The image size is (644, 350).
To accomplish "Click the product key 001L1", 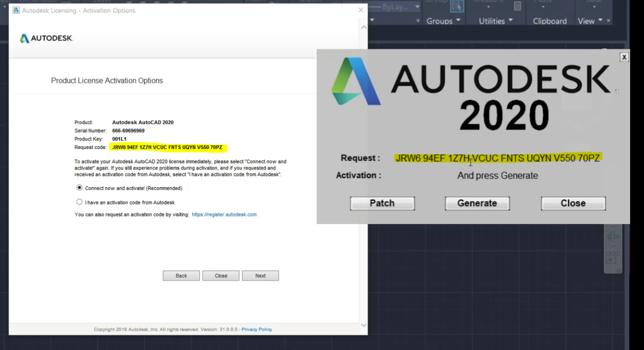I will pos(119,139).
